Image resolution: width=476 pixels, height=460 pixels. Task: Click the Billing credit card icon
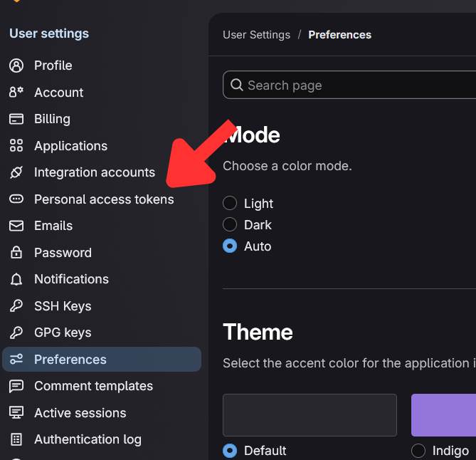pyautogui.click(x=16, y=119)
